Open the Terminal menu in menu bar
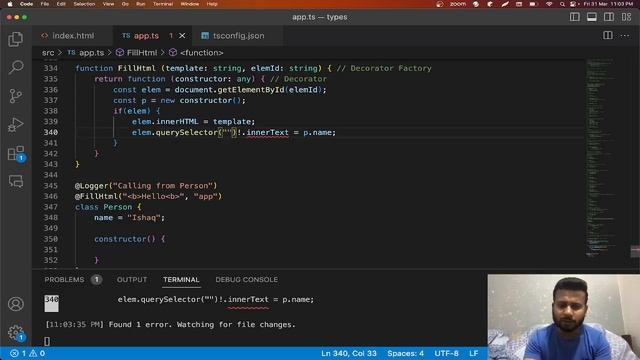Viewport: 640px width, 360px height. tap(163, 4)
